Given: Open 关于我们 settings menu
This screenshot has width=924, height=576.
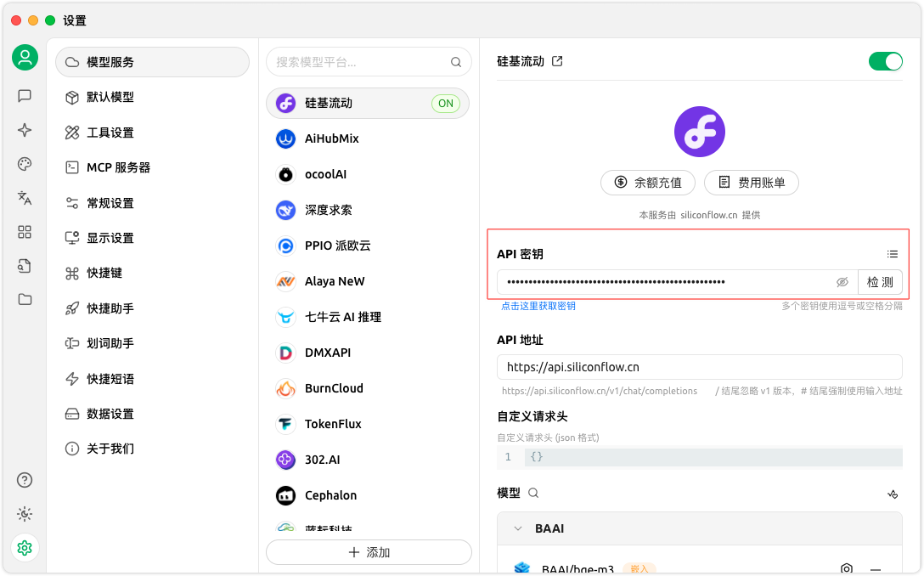Looking at the screenshot, I should [152, 449].
